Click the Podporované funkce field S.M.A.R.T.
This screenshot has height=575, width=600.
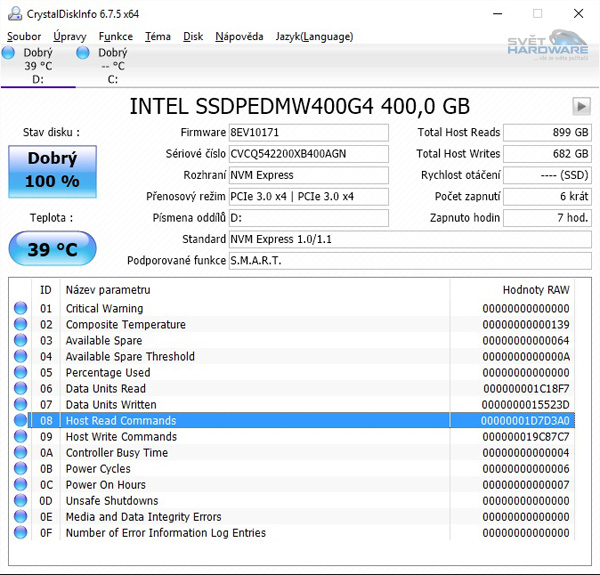pyautogui.click(x=410, y=261)
